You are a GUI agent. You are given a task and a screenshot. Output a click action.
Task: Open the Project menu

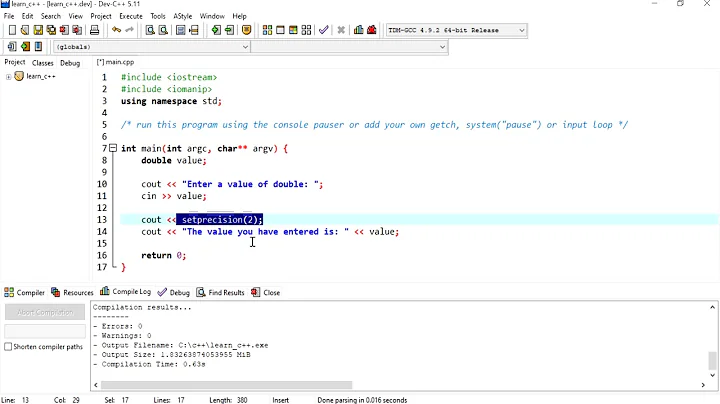point(101,16)
